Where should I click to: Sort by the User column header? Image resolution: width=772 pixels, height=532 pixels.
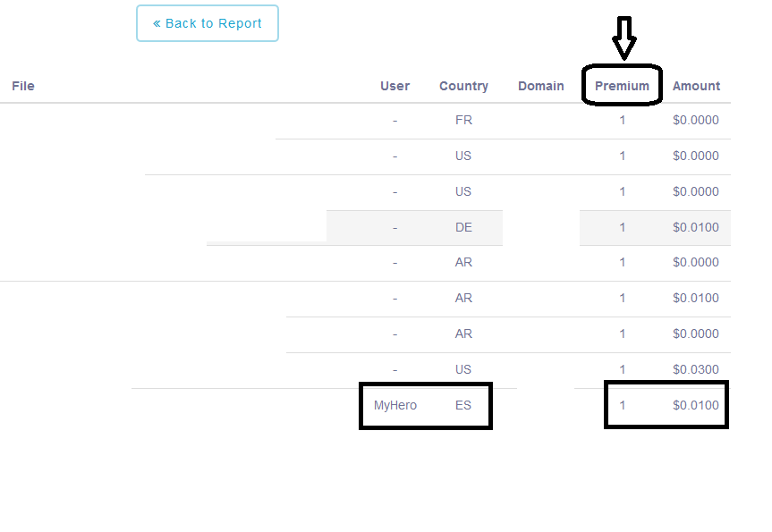[394, 86]
